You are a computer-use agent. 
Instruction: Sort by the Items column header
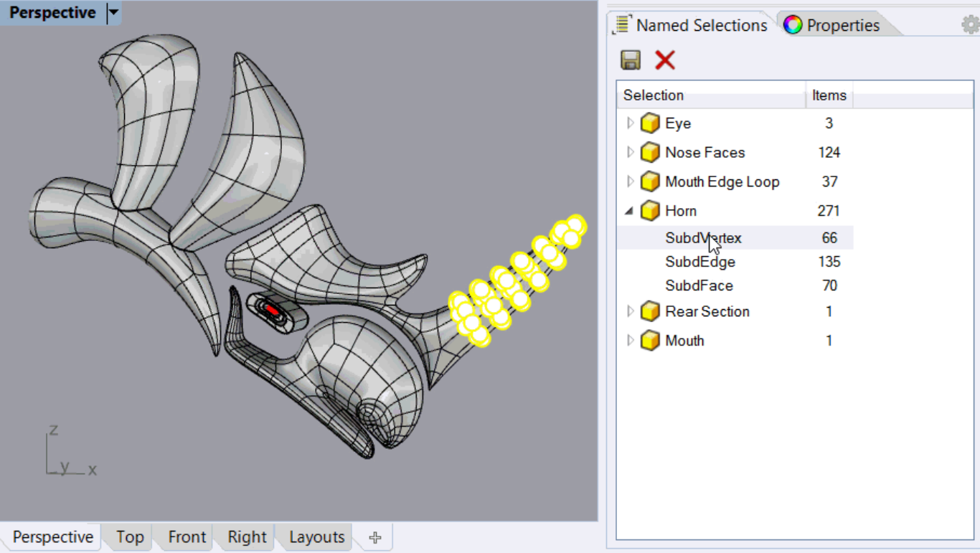[829, 95]
